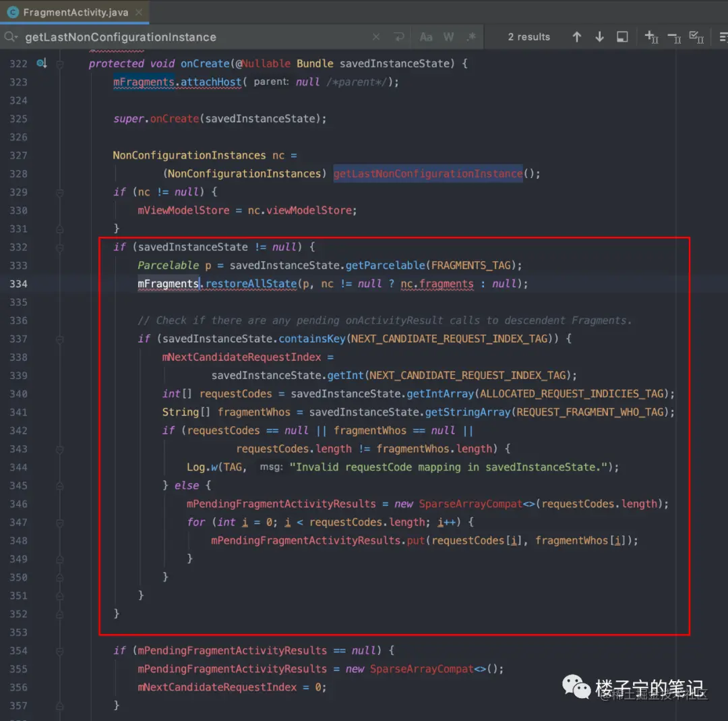Viewport: 728px width, 721px height.
Task: Click FRAGMENTS_TAG constant
Action: click(471, 265)
